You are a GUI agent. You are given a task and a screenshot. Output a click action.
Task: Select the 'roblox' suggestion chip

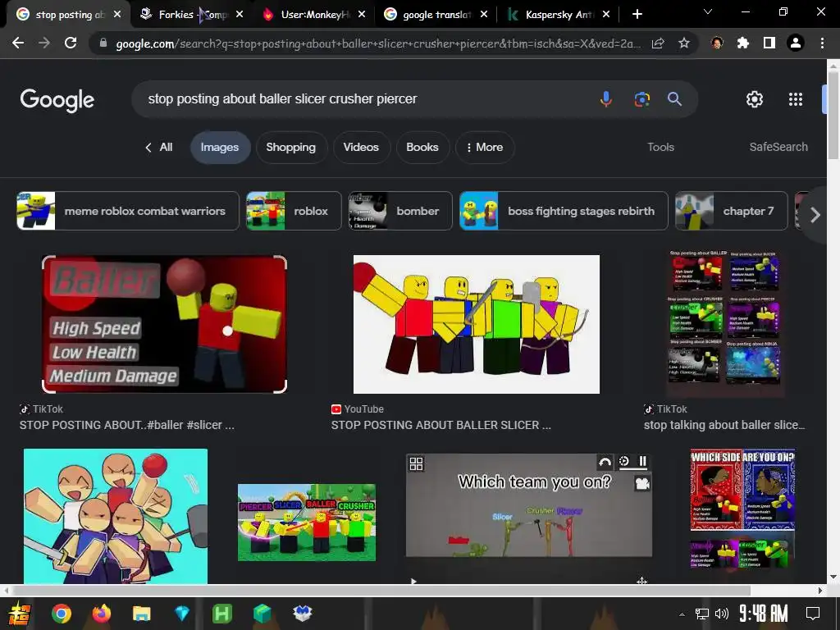pyautogui.click(x=294, y=211)
